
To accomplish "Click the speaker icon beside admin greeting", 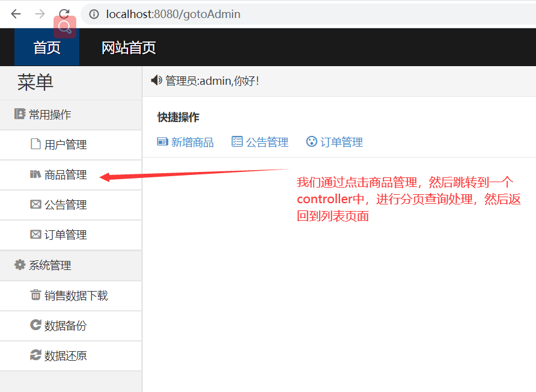I will (x=156, y=81).
